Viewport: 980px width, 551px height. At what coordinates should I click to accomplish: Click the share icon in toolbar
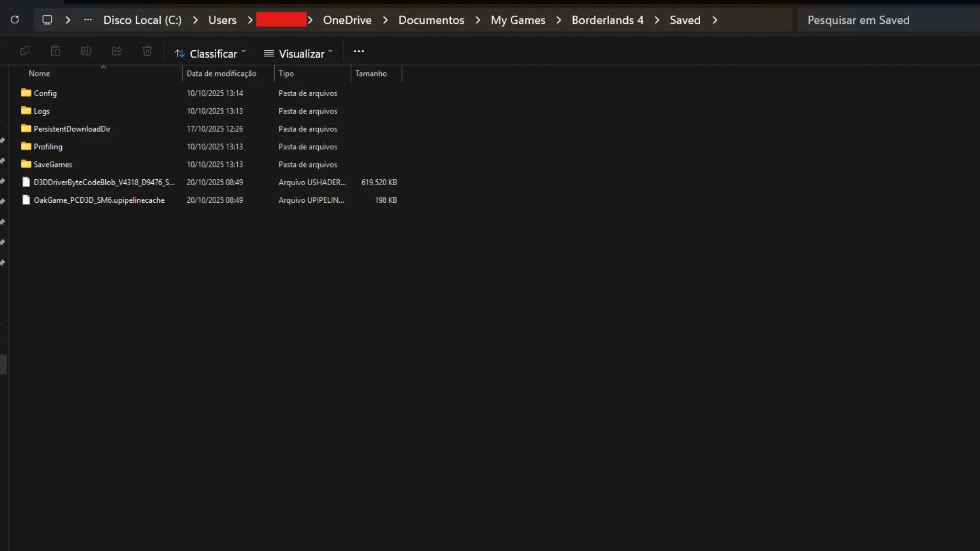tap(117, 51)
